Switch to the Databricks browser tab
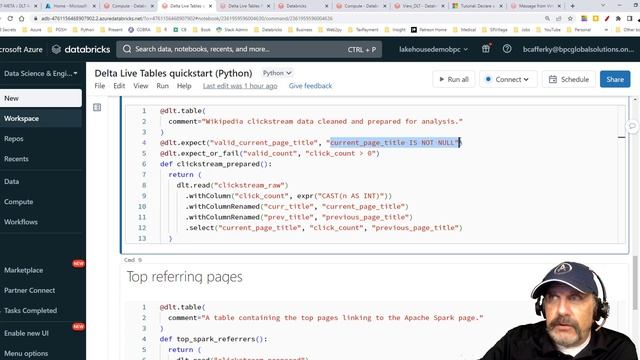The width and height of the screenshot is (640, 360). tap(303, 6)
